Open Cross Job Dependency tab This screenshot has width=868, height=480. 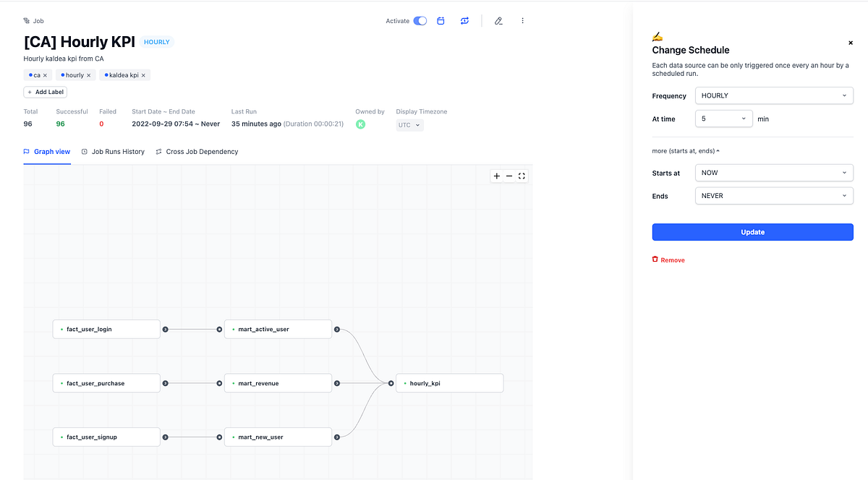coord(197,152)
